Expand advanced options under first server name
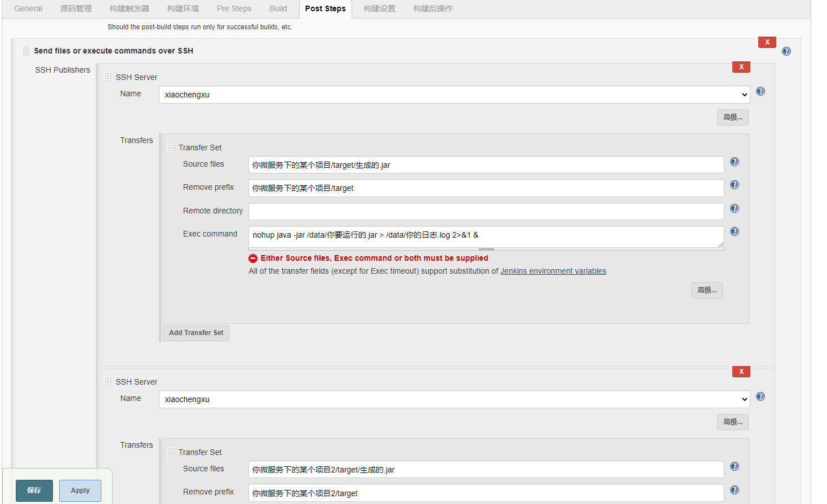827x504 pixels. pyautogui.click(x=732, y=118)
